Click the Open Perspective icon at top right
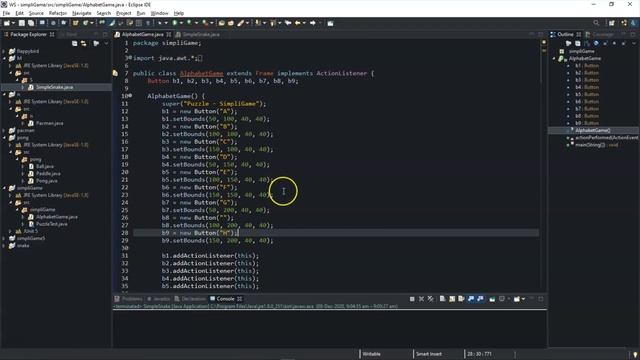Screen dimensions: 640x360 click(611, 23)
